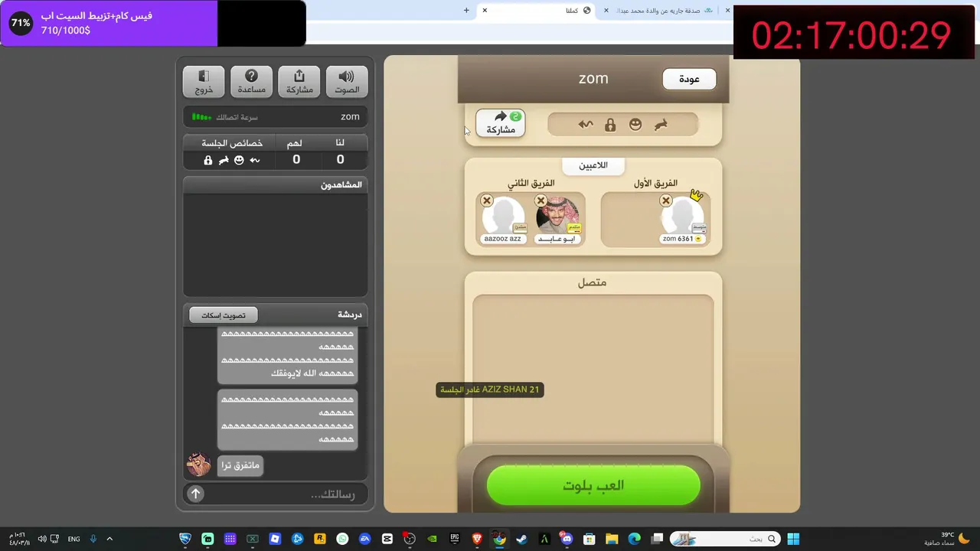Viewport: 980px width, 551px height.
Task: Click the ابو عابد player avatar photo
Action: point(557,216)
